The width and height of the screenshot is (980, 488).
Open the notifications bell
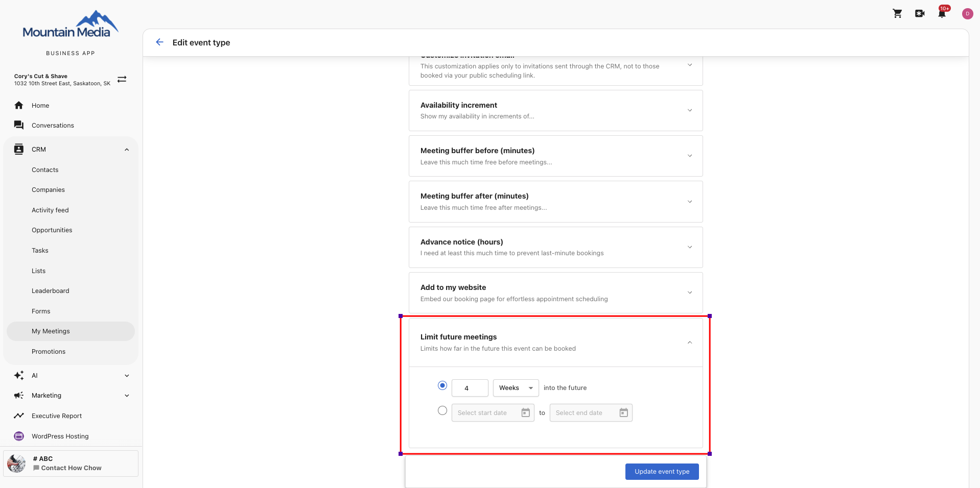click(942, 14)
